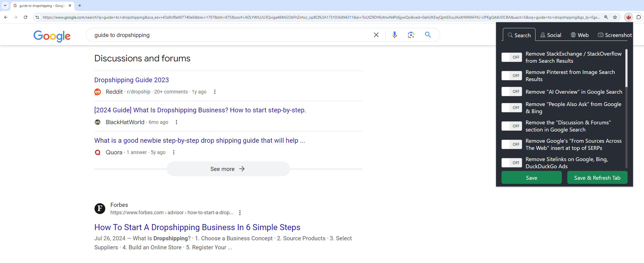Close the 'guide to dropshipping' tab
Viewport: 644px width, 263px height.
point(70,5)
